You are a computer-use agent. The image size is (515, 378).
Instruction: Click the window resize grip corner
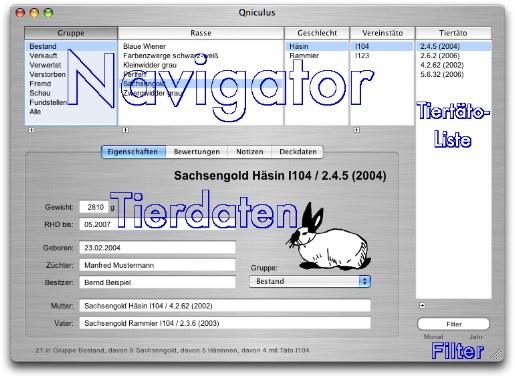point(496,354)
